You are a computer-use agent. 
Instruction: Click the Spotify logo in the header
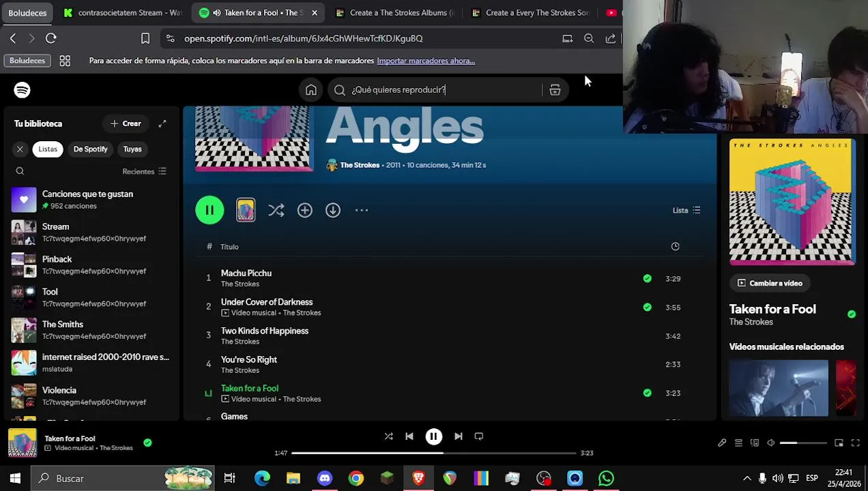pos(22,90)
